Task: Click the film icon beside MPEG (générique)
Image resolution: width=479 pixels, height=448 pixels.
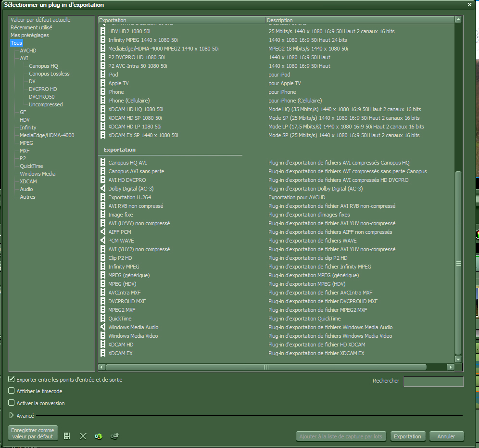Action: pos(103,275)
